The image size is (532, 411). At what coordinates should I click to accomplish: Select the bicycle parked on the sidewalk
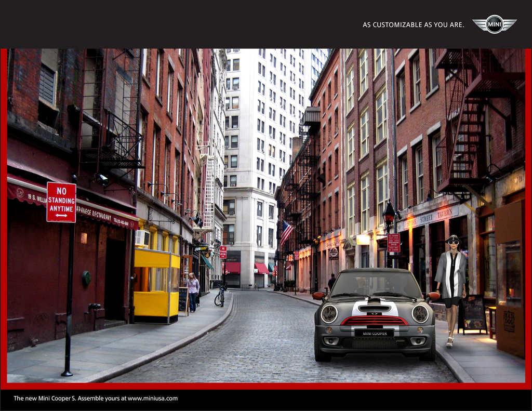coord(220,296)
